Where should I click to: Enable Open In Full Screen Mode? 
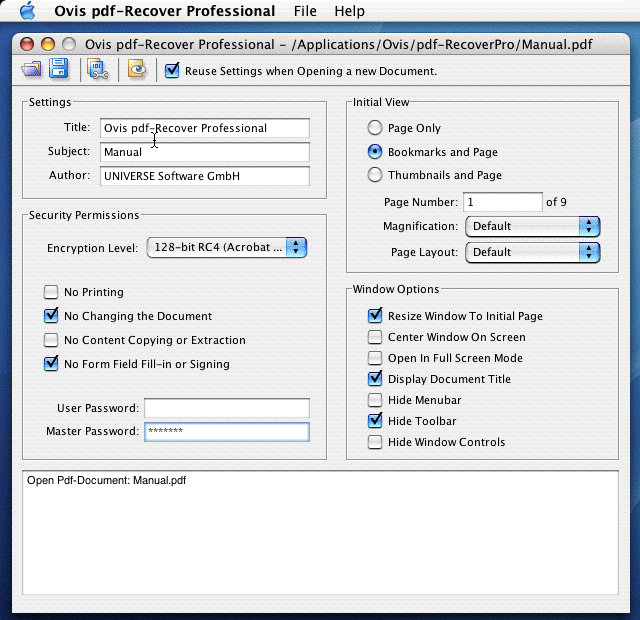pyautogui.click(x=375, y=358)
